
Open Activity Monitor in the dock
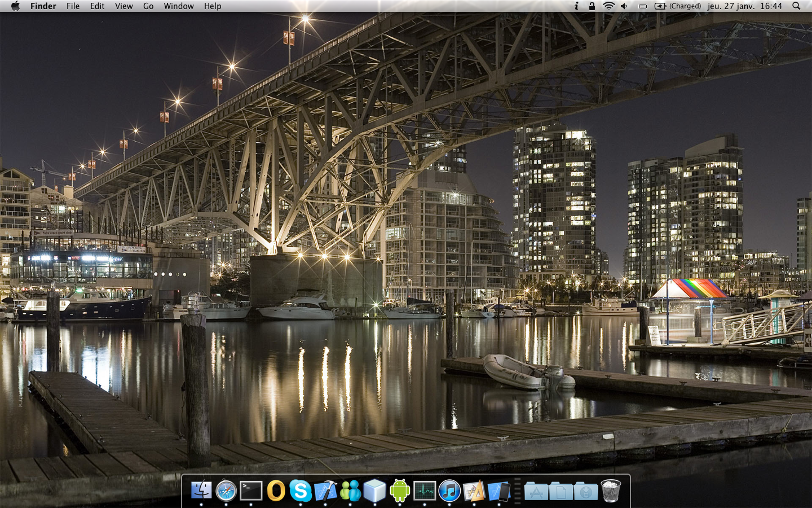pyautogui.click(x=425, y=491)
